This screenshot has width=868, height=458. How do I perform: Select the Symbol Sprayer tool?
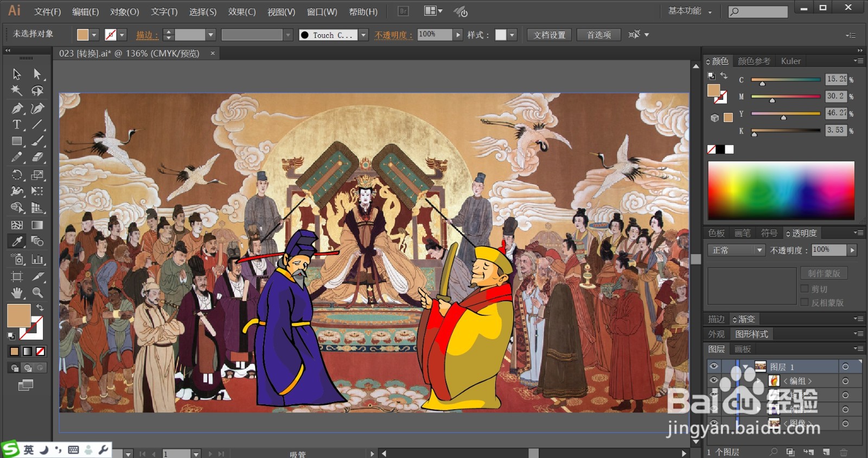tap(17, 259)
